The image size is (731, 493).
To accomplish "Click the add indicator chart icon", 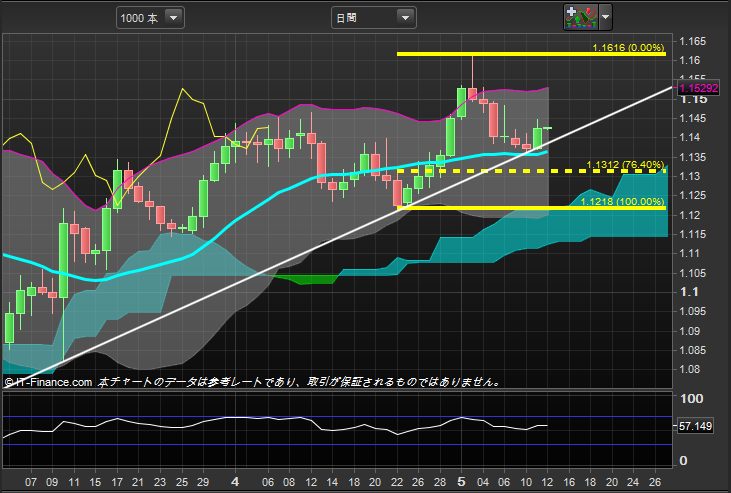I will [581, 17].
